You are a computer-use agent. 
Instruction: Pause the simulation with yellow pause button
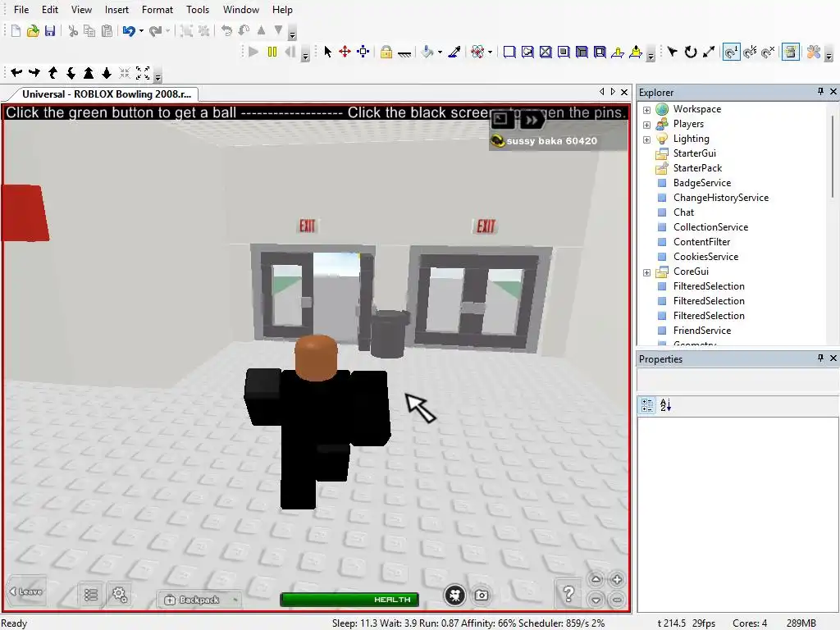pyautogui.click(x=272, y=52)
